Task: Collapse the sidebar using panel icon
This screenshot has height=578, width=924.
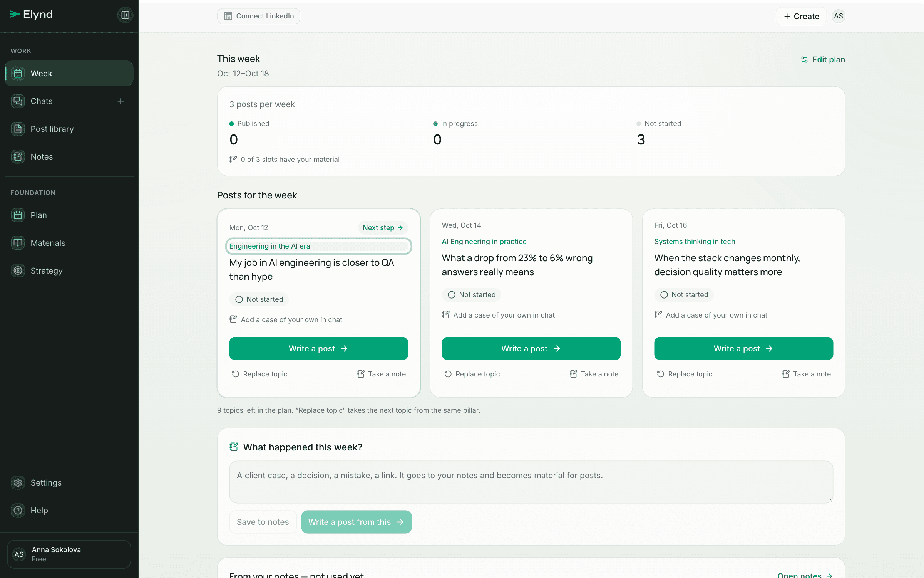Action: click(125, 15)
